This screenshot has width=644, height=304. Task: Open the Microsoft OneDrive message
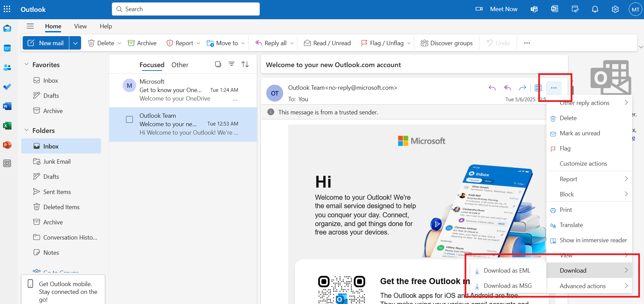pyautogui.click(x=183, y=90)
